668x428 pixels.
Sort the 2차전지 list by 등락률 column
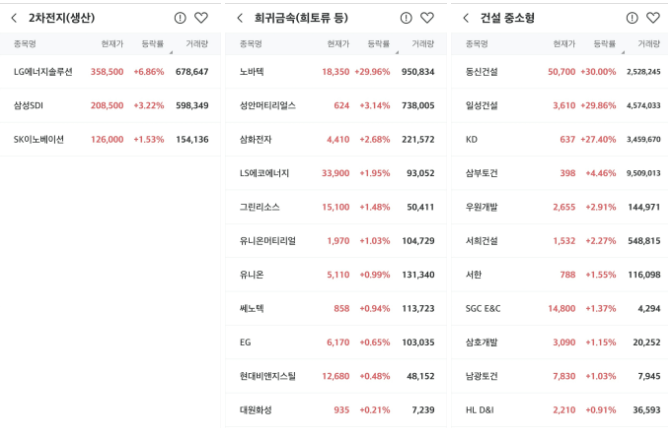pos(153,44)
